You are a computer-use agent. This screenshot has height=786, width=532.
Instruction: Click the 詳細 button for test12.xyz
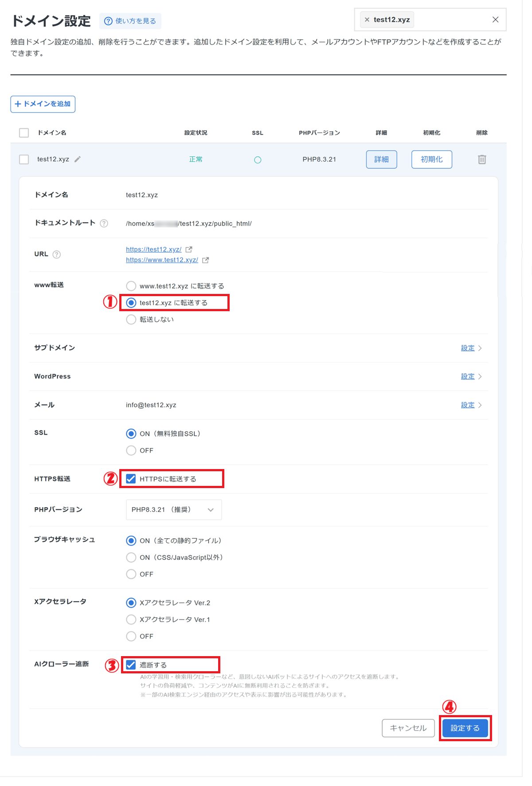(381, 160)
